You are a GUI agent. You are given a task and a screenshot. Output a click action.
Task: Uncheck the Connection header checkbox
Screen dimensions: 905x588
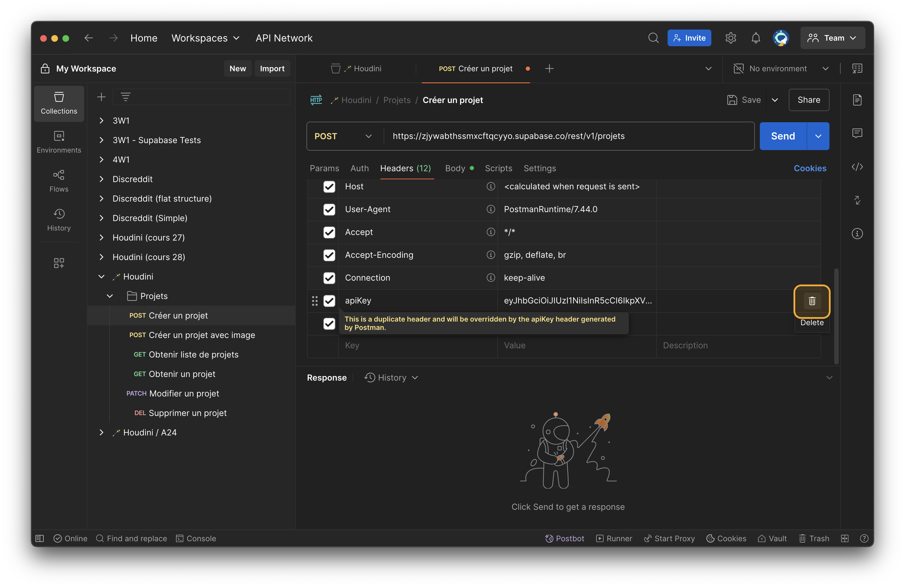(329, 278)
